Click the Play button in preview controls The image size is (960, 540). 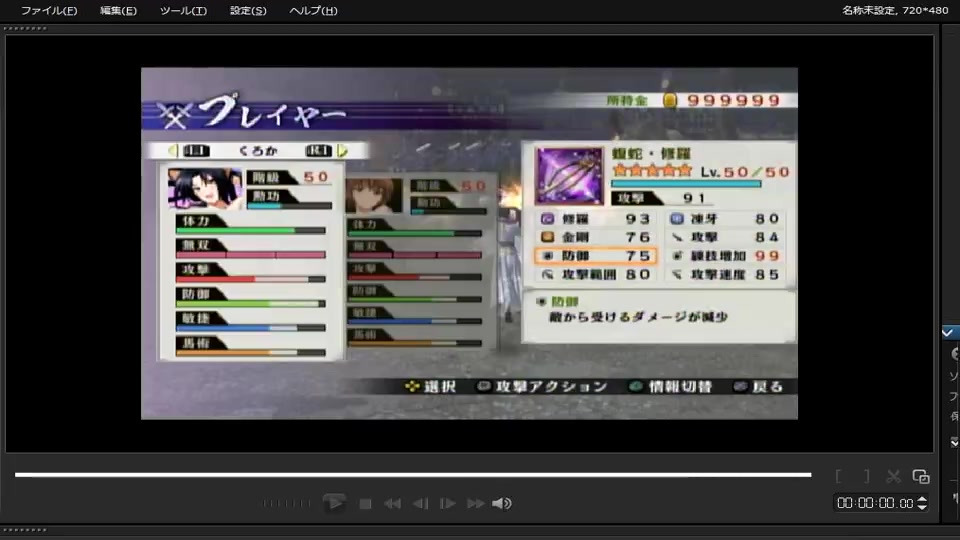click(334, 503)
